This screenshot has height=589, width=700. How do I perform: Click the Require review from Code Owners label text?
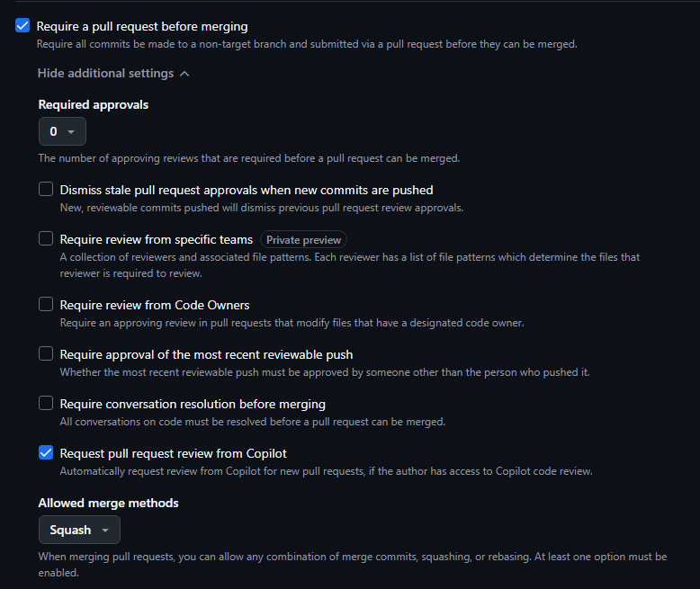[155, 305]
